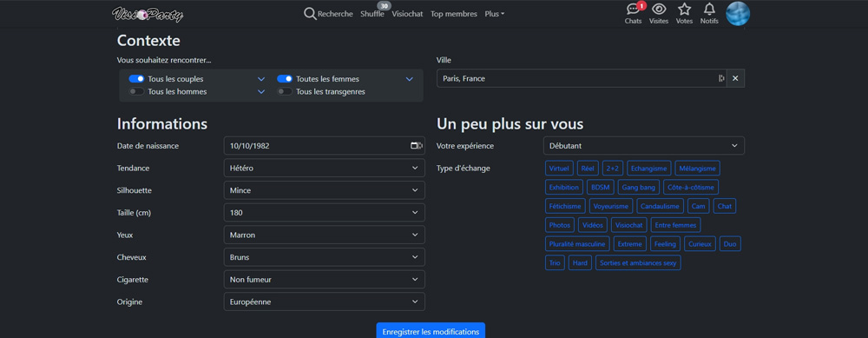868x338 pixels.
Task: Open the Tendance dropdown
Action: click(325, 168)
